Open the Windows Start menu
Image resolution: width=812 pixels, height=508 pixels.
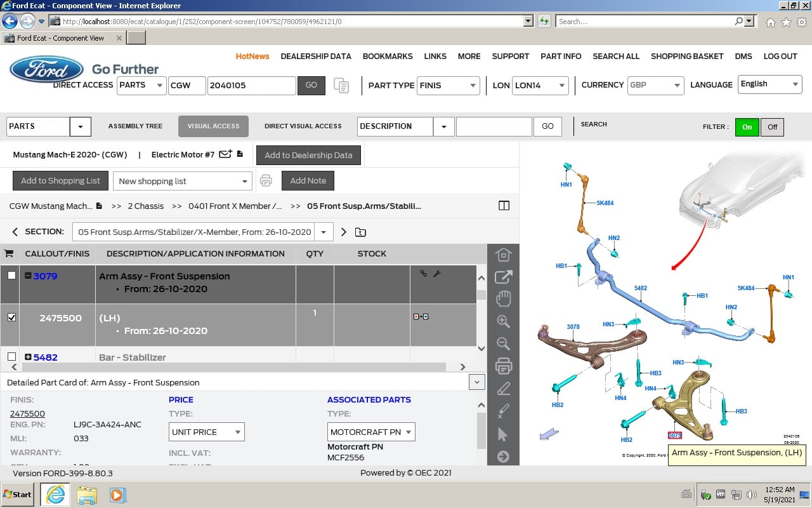coord(17,494)
